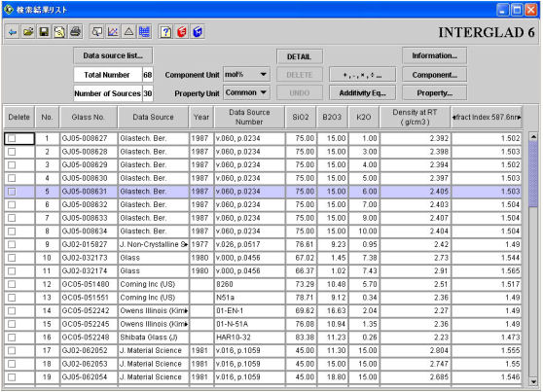The height and width of the screenshot is (392, 543).
Task: Click the vertical scrollbar thumb
Action: [533, 174]
